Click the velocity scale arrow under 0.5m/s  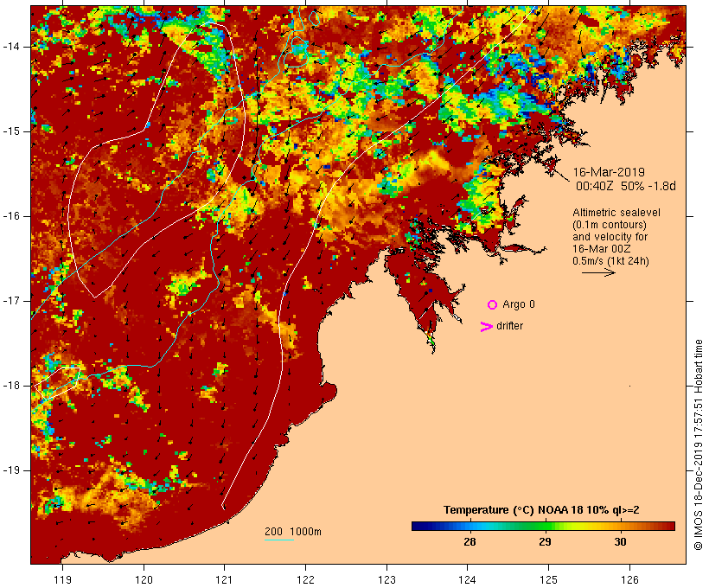pyautogui.click(x=598, y=272)
